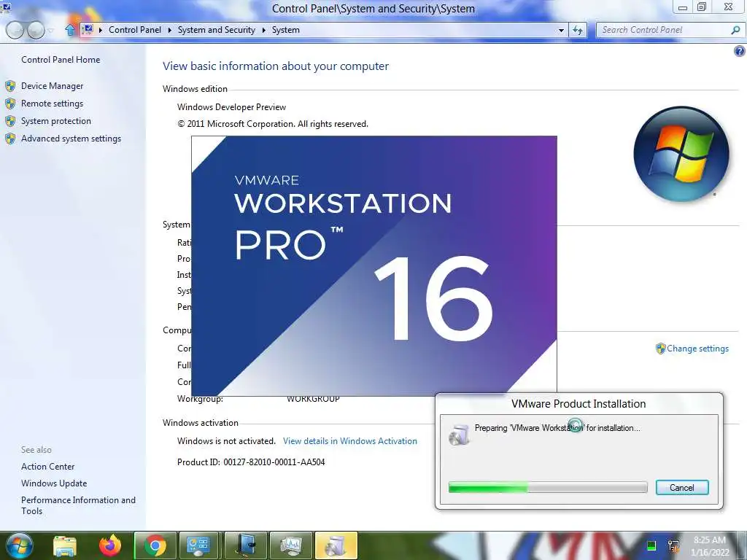Click the search magnifier icon
This screenshot has height=560, width=747.
[735, 30]
